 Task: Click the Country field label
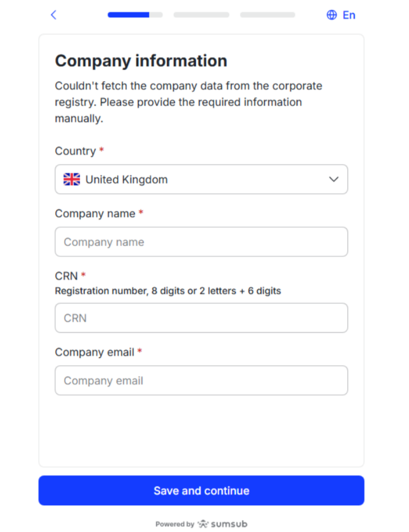click(x=75, y=151)
